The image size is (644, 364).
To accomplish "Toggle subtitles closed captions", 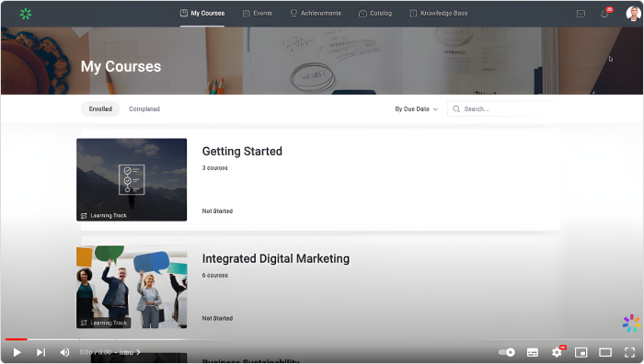I will tap(533, 352).
